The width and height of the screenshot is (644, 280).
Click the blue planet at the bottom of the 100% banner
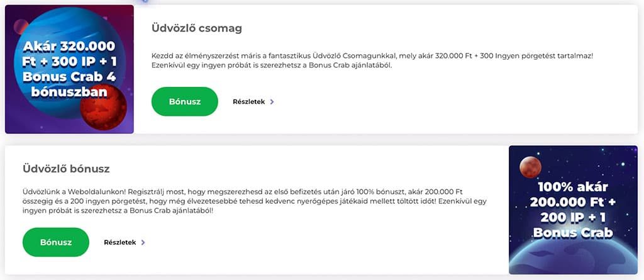[572, 258]
